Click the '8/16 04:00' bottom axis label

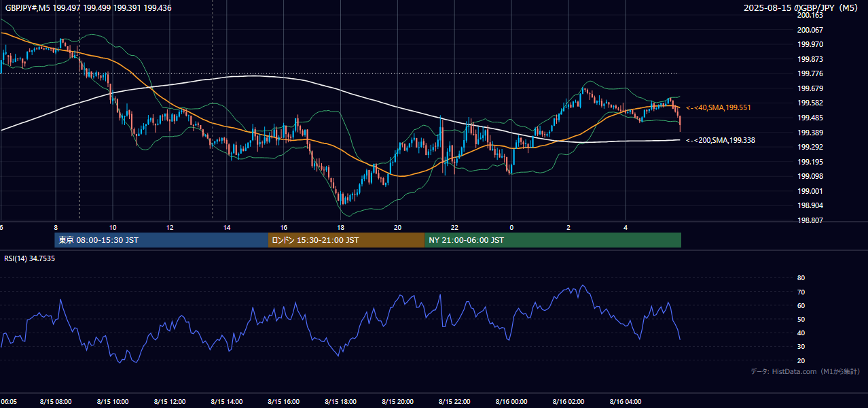pos(626,402)
